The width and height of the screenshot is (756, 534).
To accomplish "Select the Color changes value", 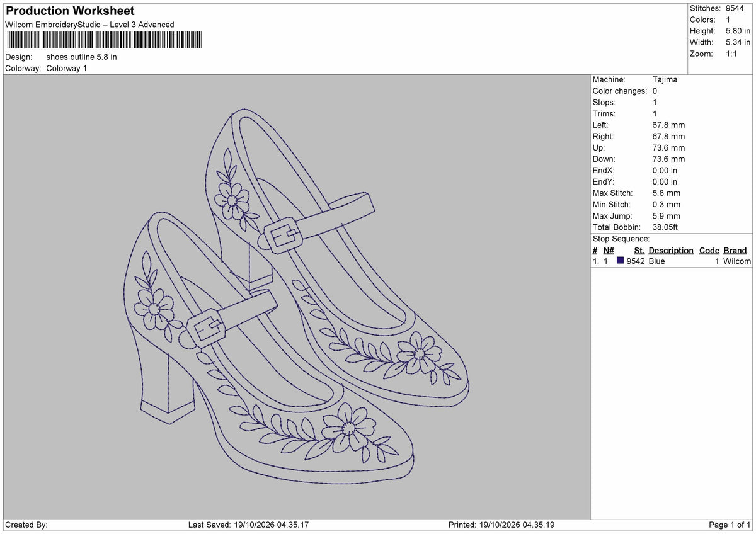I will click(x=655, y=91).
